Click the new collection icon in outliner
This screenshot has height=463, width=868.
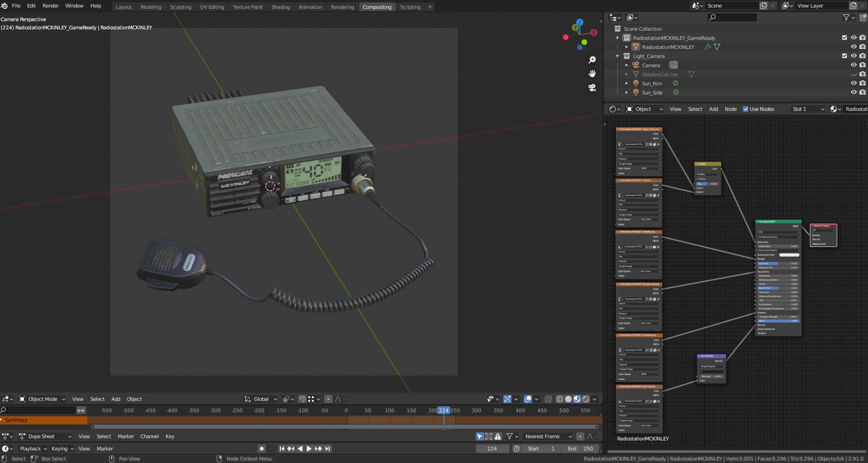(x=863, y=18)
